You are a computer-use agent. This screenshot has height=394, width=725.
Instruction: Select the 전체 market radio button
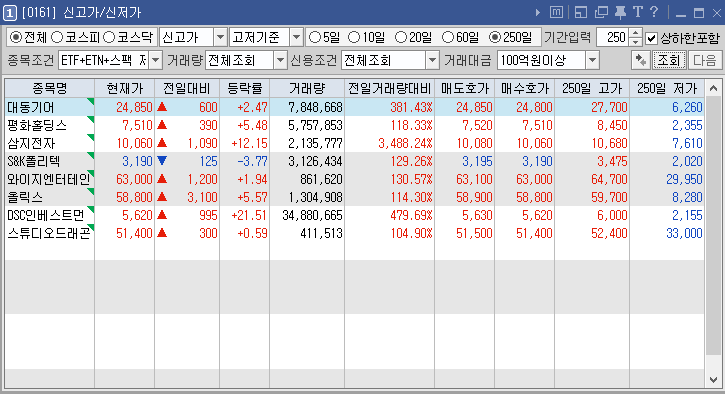16,37
